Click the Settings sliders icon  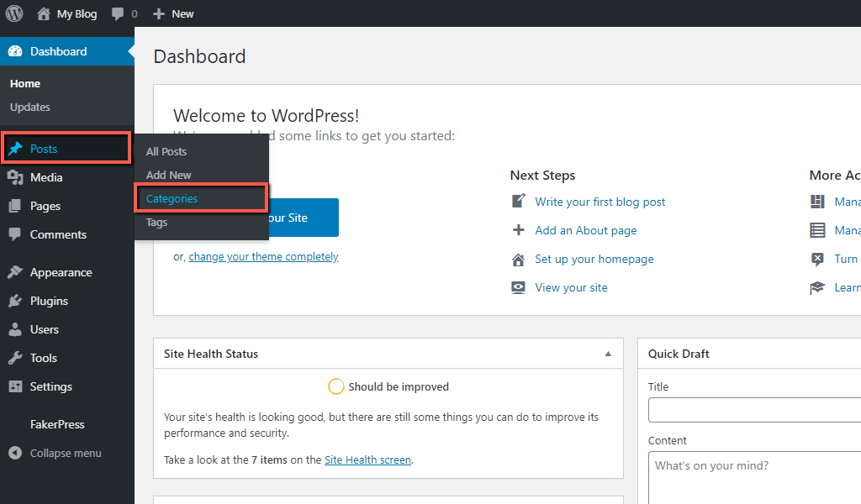point(15,386)
